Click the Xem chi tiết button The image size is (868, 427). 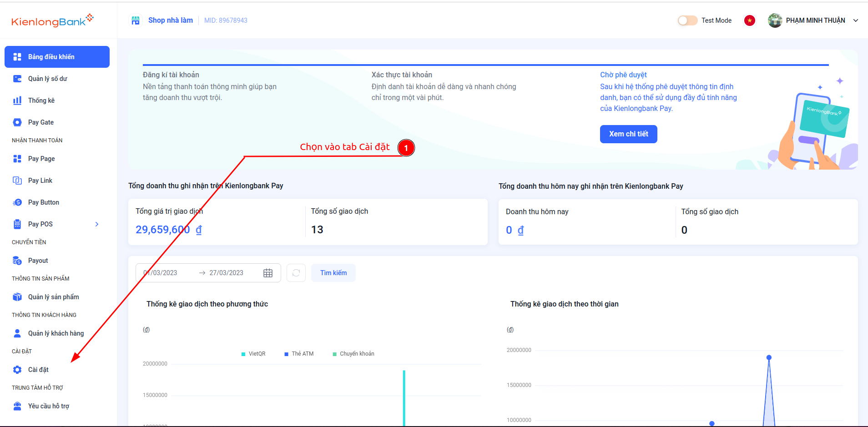point(629,134)
